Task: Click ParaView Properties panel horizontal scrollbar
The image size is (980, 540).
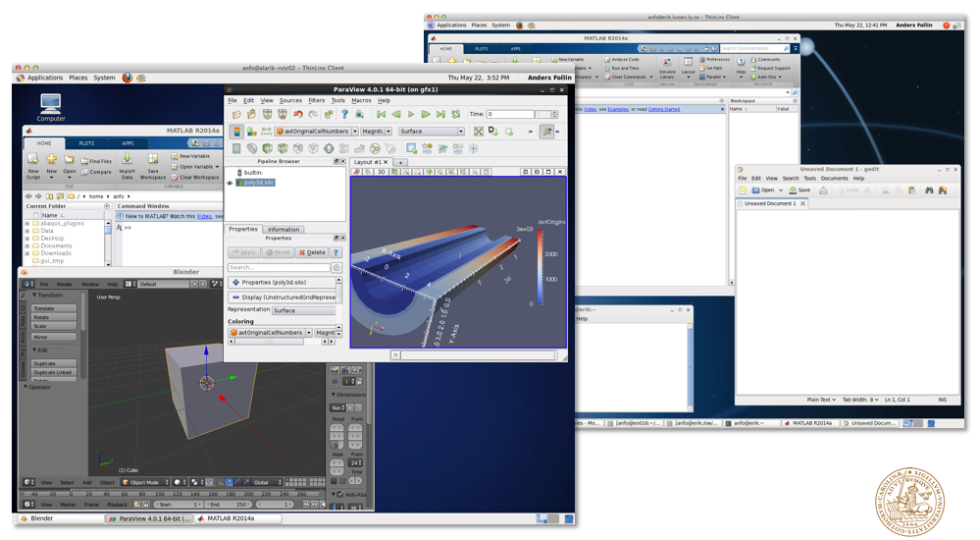Action: 281,342
